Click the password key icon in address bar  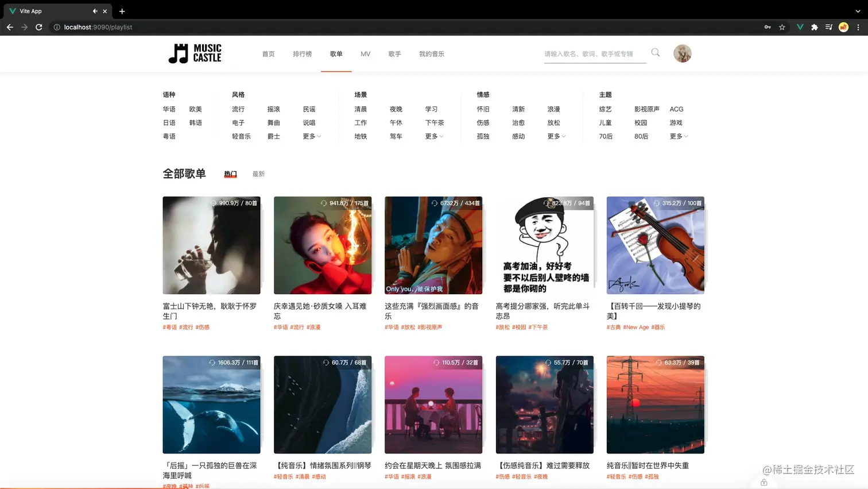[x=768, y=27]
